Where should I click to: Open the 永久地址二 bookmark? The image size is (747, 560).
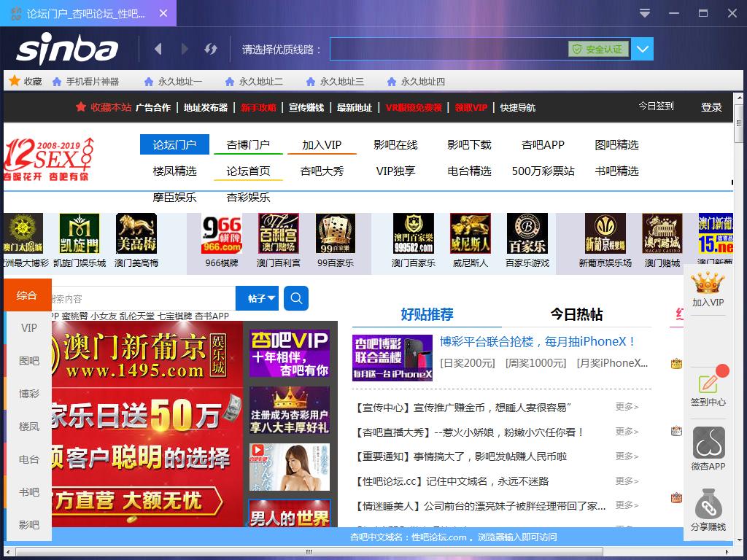254,82
